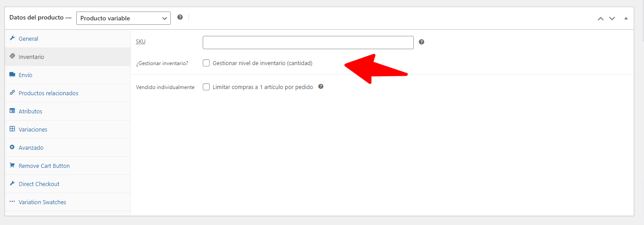Switch to the Envío tab
644x225 pixels.
67,75
